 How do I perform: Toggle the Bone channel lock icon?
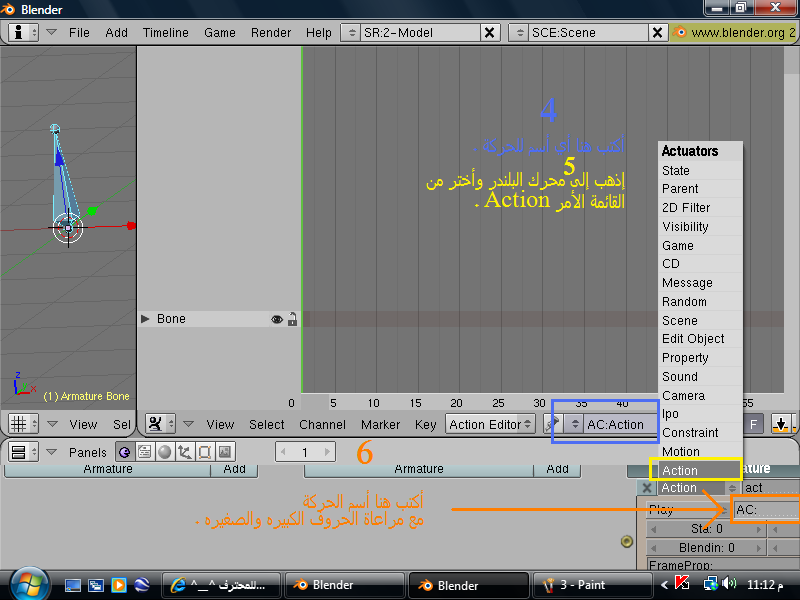click(x=292, y=319)
